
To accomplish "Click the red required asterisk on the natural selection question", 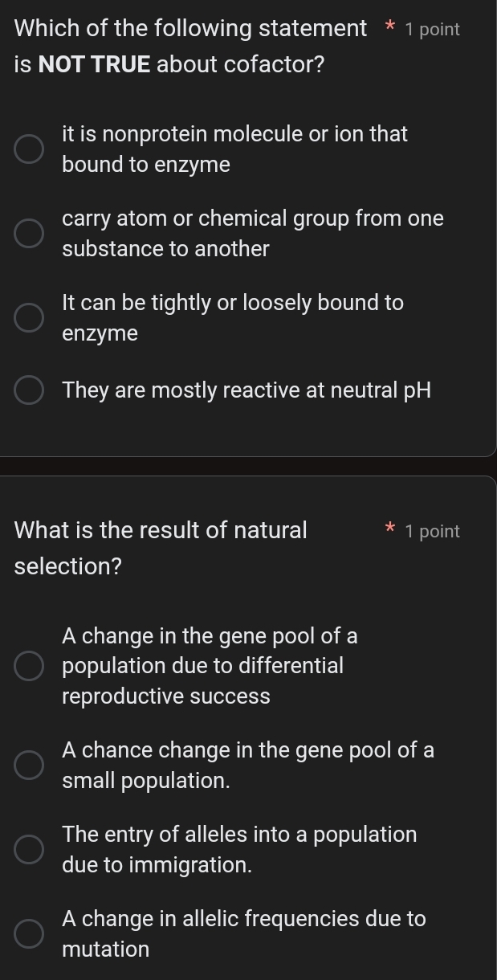I will [389, 530].
